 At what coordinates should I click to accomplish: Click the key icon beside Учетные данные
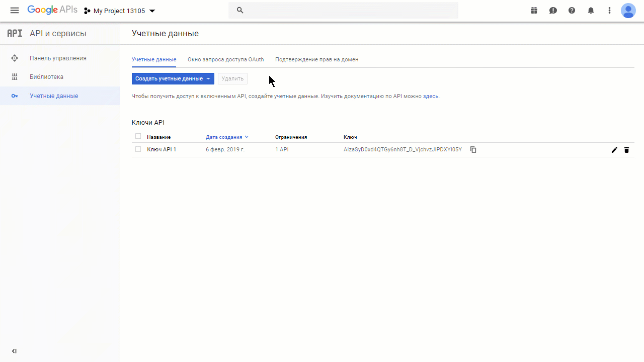click(x=15, y=96)
